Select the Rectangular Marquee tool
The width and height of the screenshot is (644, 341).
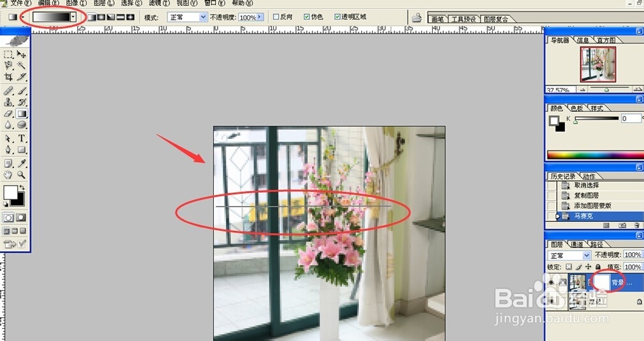pyautogui.click(x=8, y=54)
